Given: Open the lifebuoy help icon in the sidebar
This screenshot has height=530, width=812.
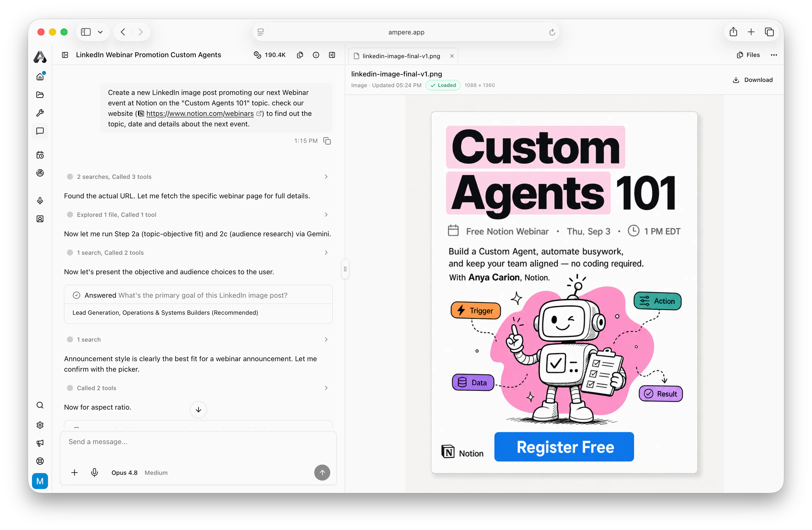Looking at the screenshot, I should click(x=40, y=461).
